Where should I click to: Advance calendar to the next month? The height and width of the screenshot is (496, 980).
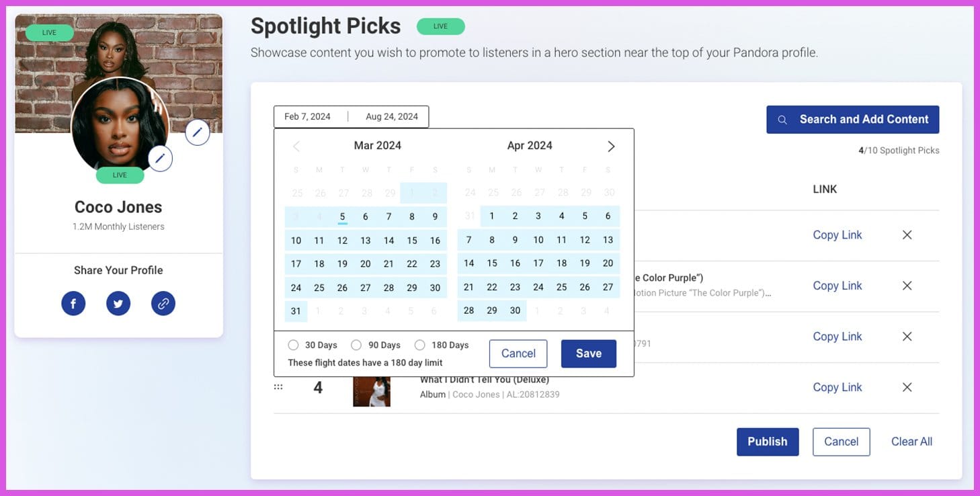coord(611,145)
